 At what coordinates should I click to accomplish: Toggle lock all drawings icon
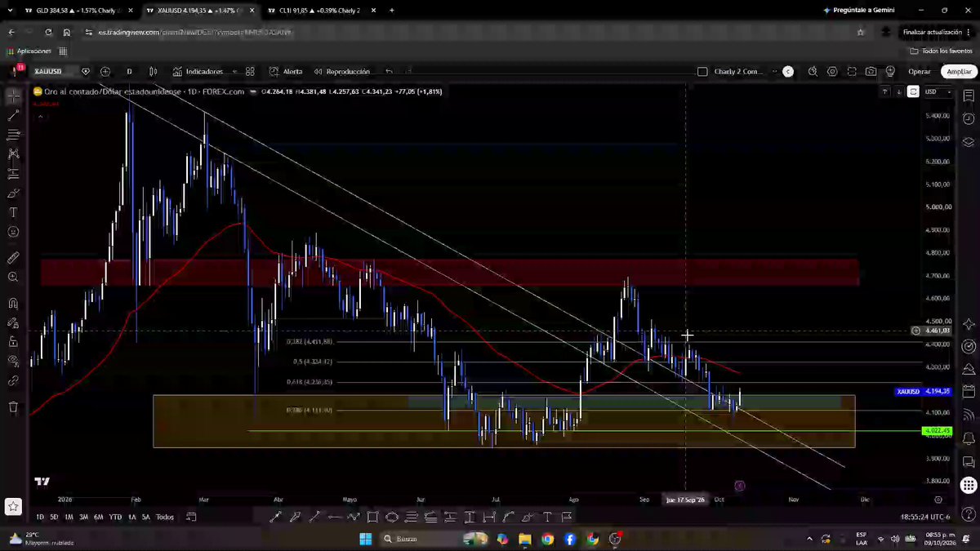tap(13, 342)
